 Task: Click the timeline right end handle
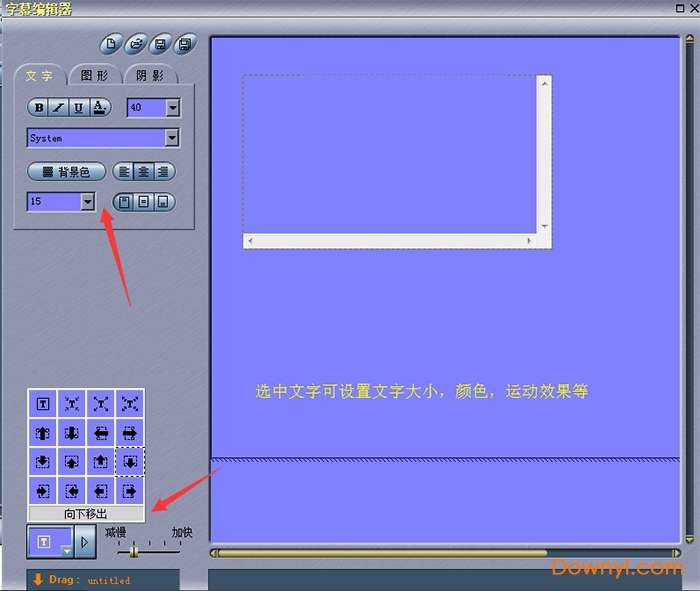[x=676, y=553]
